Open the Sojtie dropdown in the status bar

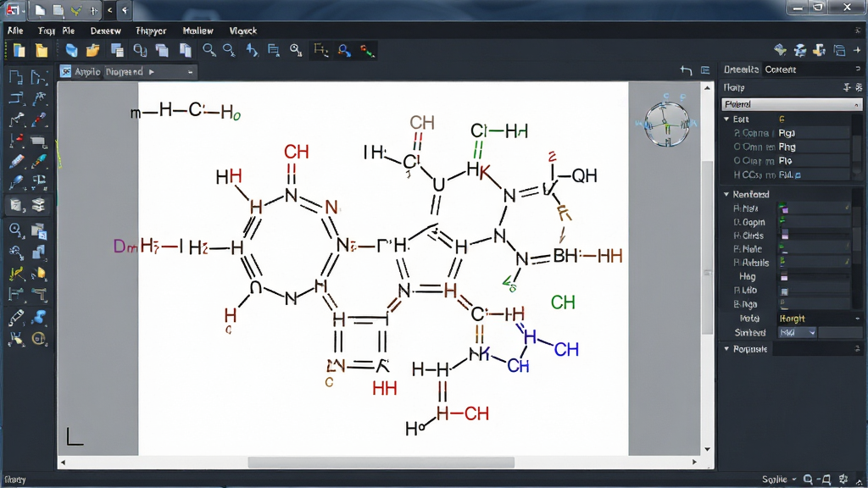(x=778, y=480)
